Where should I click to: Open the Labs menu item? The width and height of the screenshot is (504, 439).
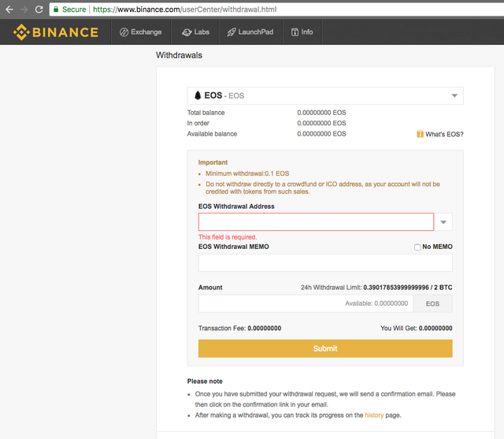(x=195, y=32)
